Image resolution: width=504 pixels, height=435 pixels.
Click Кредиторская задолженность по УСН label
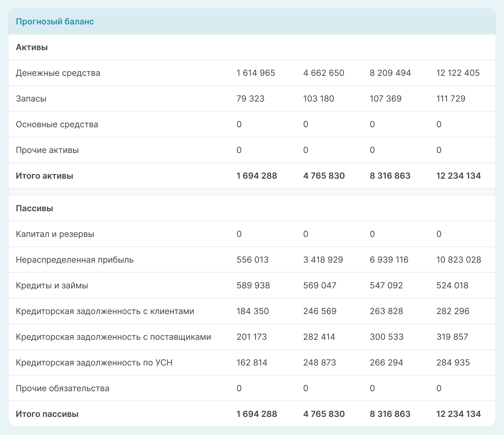(x=94, y=363)
